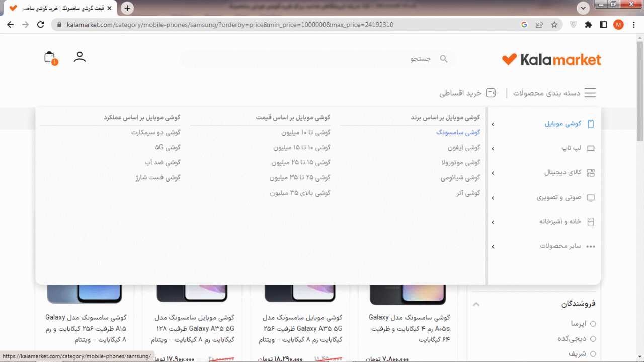Screen dimensions: 644x362
Task: Click the site info lock icon
Action: (59, 25)
